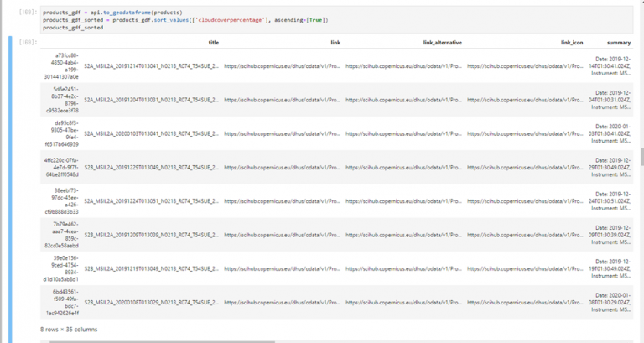Click the link column URL in the 20191214T013041 row
The width and height of the screenshot is (644, 343).
(x=282, y=66)
